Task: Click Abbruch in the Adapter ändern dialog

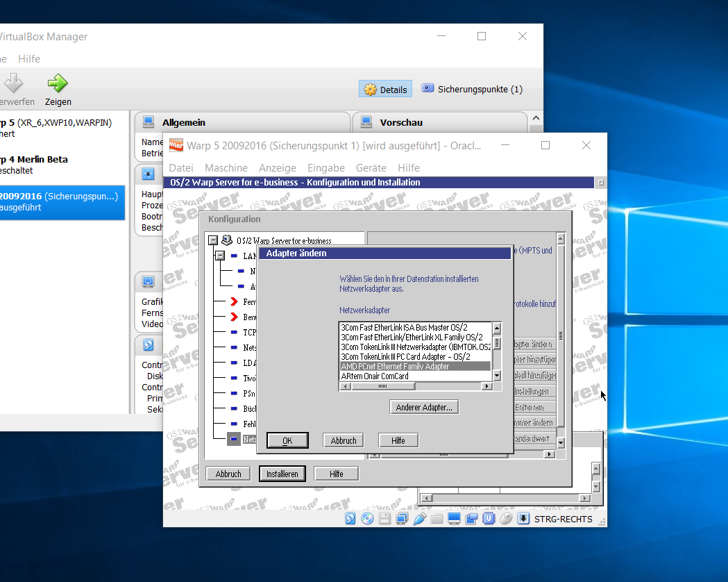Action: coord(344,440)
